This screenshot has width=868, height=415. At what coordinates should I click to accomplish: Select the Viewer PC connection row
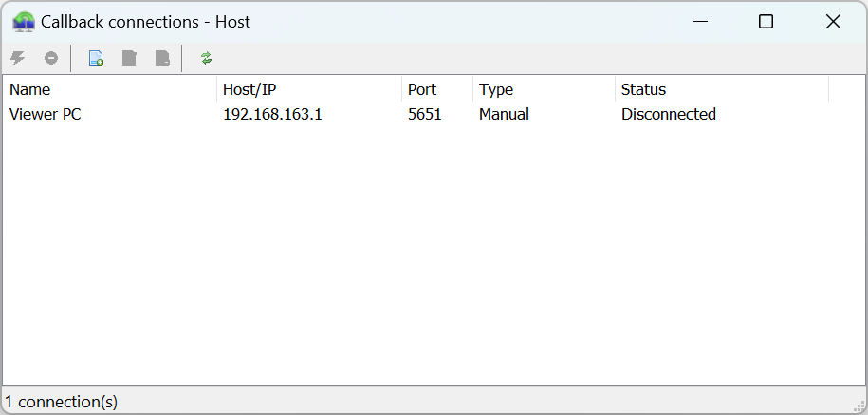click(45, 114)
